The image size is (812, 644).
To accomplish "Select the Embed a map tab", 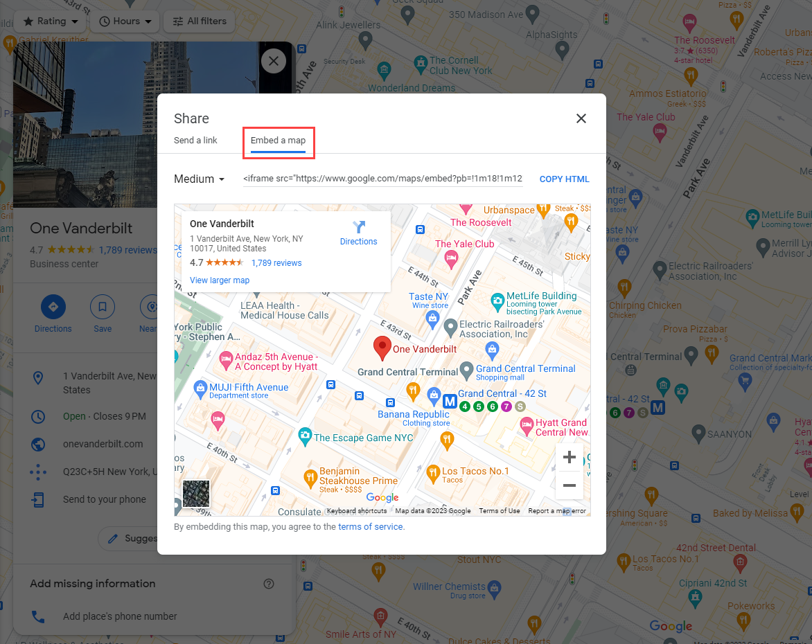I will [279, 140].
